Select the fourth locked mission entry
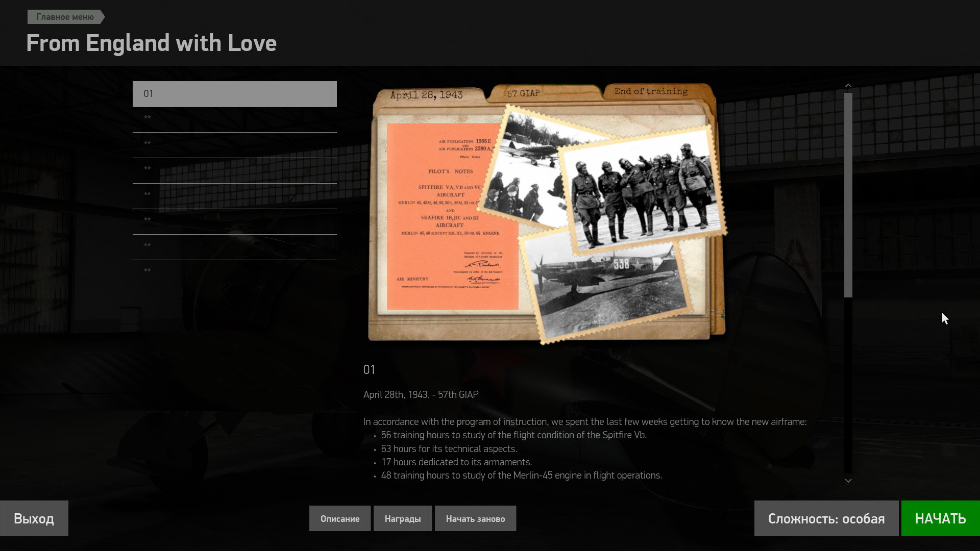 point(235,196)
